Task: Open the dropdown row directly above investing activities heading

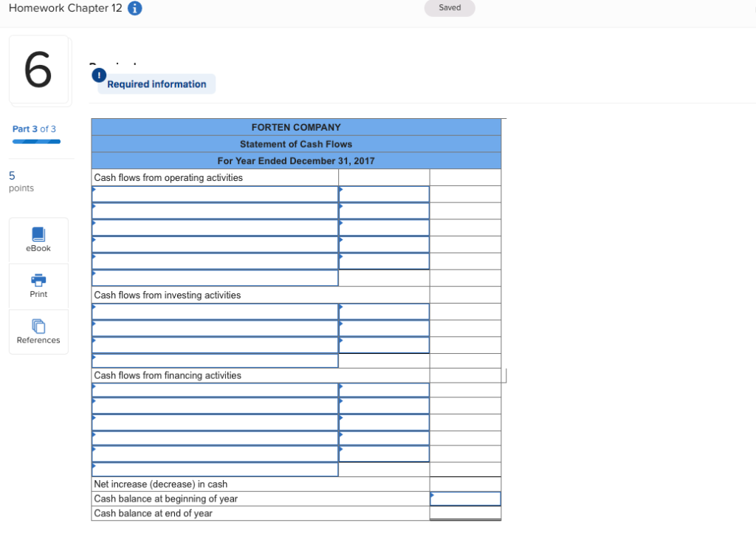Action: point(215,278)
